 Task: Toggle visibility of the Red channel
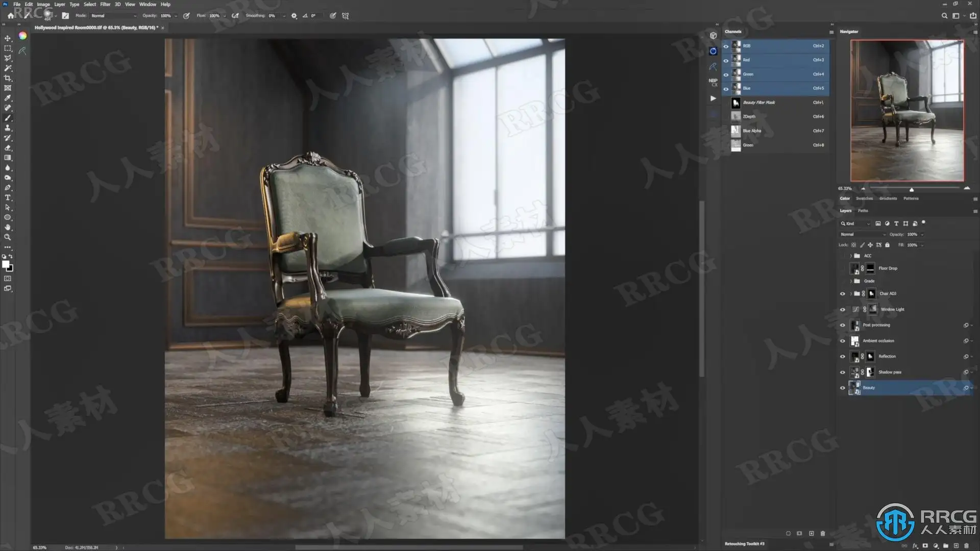click(726, 60)
